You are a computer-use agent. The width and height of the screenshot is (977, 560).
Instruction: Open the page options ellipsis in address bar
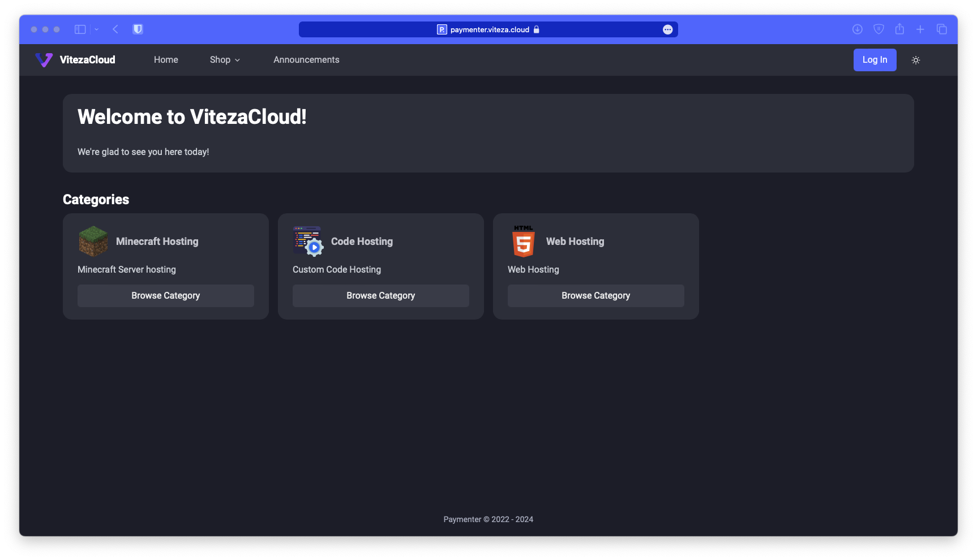(668, 29)
